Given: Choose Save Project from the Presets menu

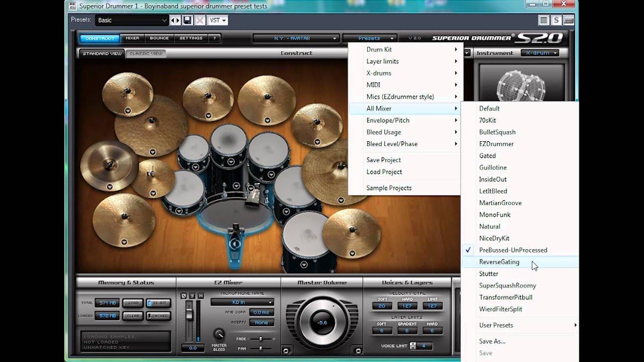Looking at the screenshot, I should point(405,160).
